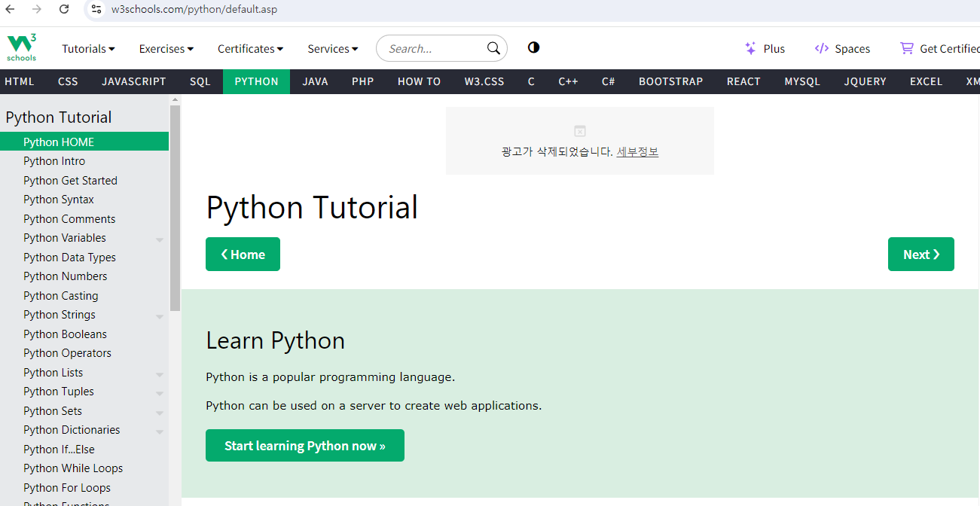980x506 pixels.
Task: Open the Certificates dropdown menu
Action: tap(250, 49)
